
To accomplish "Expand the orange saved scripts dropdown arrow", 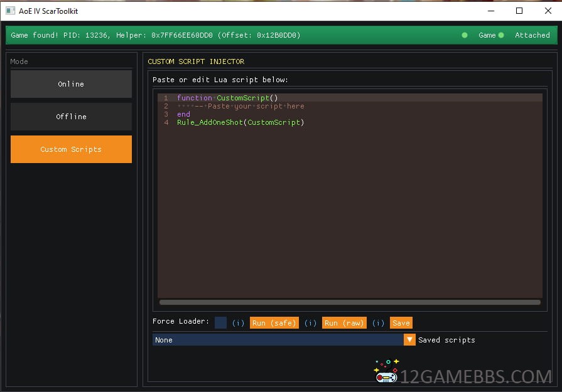I will pyautogui.click(x=409, y=339).
